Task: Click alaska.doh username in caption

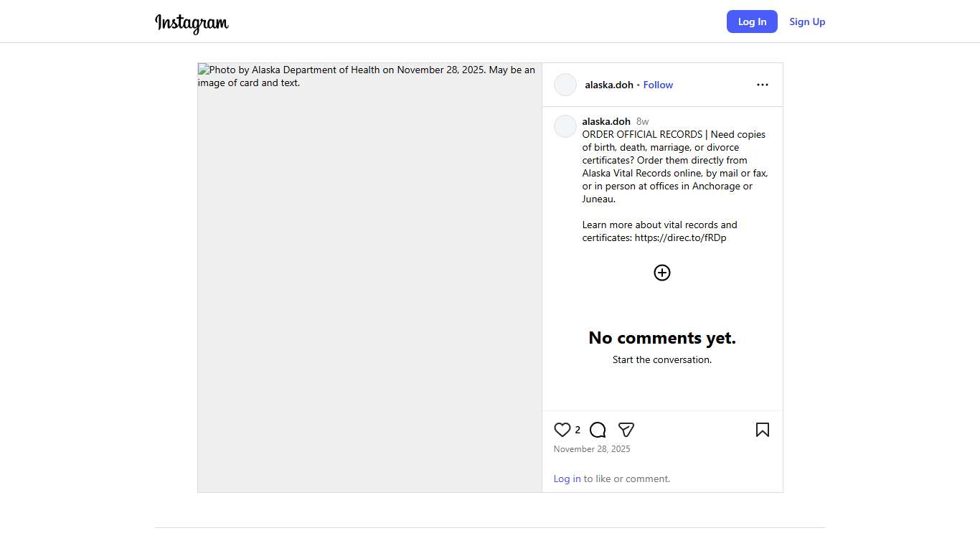Action: pos(606,121)
